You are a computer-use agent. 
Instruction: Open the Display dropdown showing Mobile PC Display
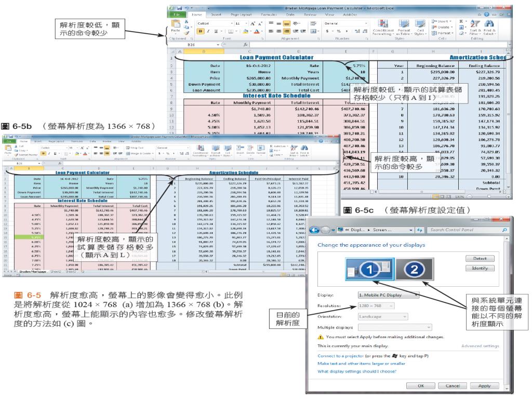click(x=389, y=295)
